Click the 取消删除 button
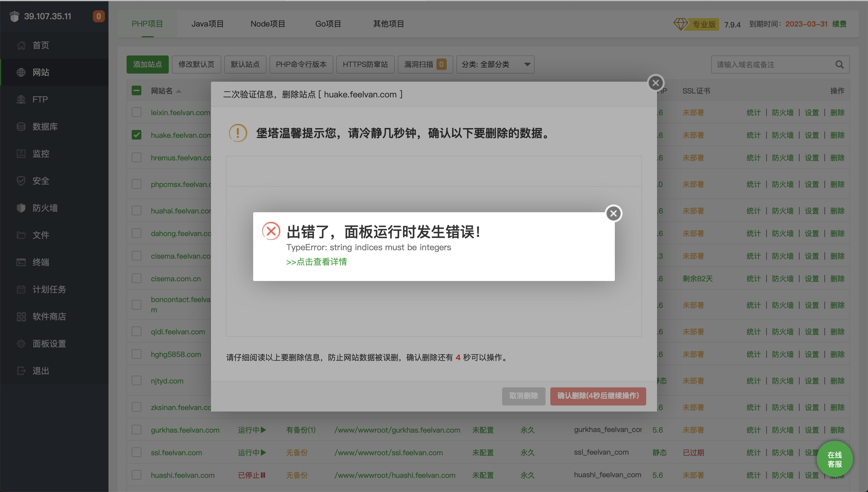The image size is (868, 492). (524, 396)
